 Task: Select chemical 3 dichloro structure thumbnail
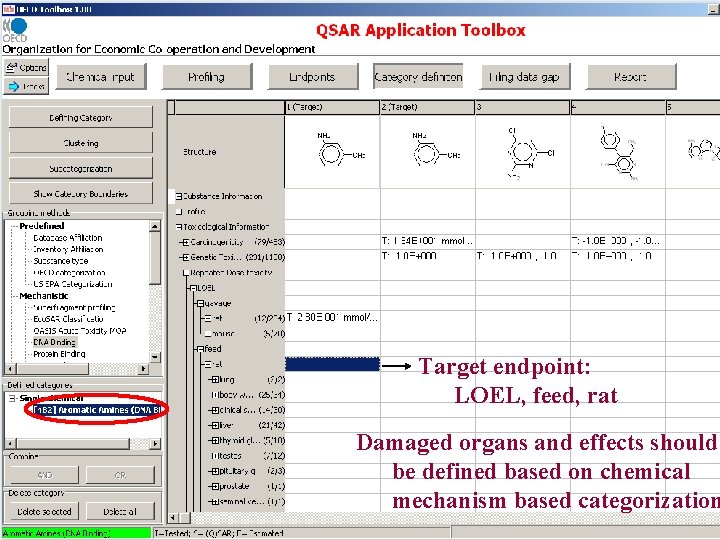(523, 152)
